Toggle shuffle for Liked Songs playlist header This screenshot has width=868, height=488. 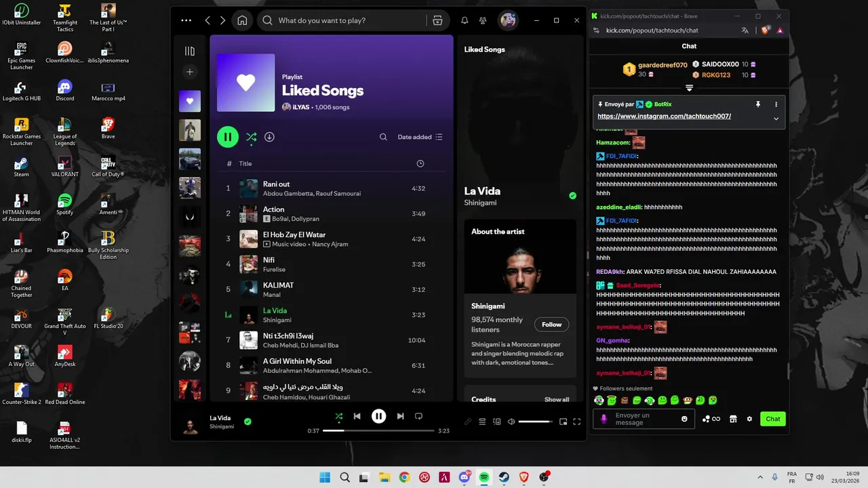[x=251, y=137]
